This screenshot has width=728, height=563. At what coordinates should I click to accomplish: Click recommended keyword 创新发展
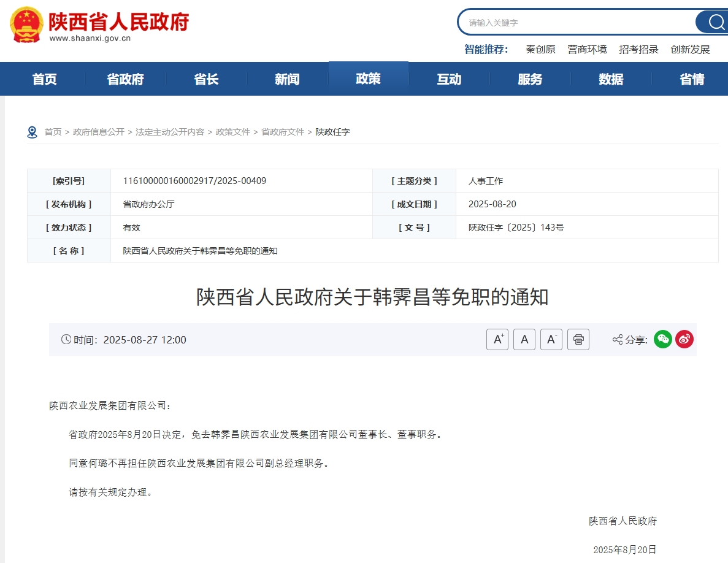(690, 49)
